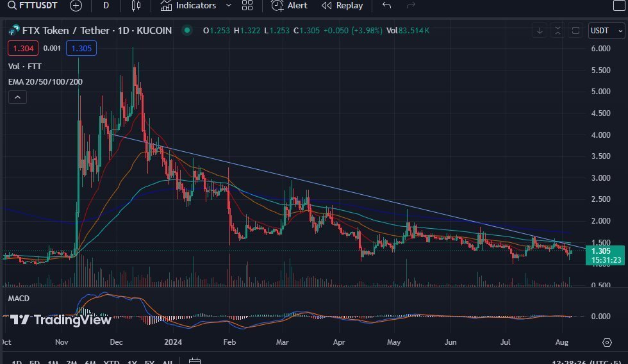This screenshot has width=628, height=364.
Task: Open the D interval selector
Action: [106, 6]
